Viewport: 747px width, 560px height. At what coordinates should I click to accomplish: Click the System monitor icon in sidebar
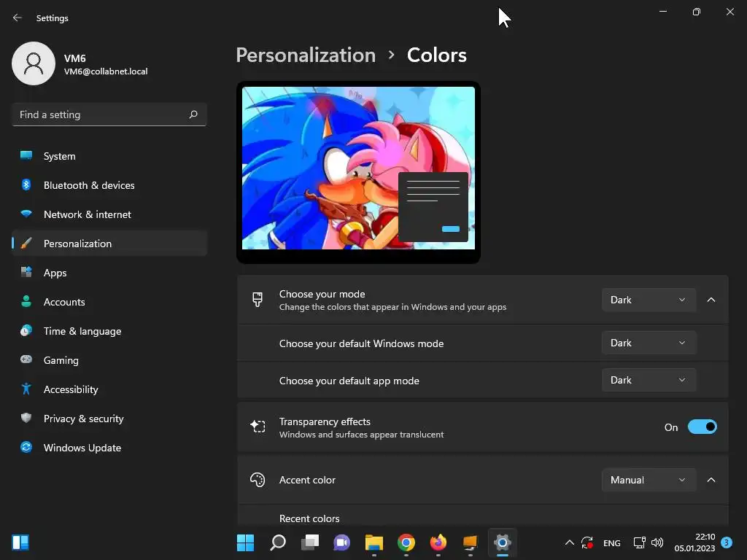(x=26, y=156)
